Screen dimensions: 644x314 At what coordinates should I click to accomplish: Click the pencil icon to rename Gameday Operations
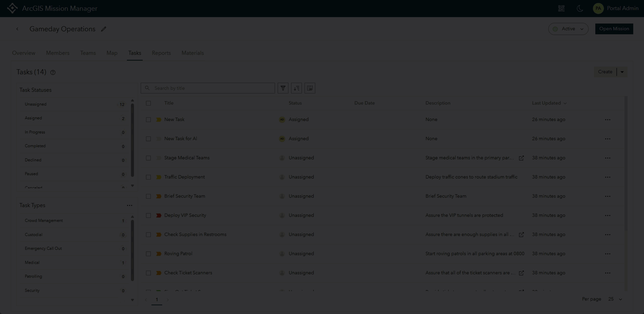click(103, 29)
